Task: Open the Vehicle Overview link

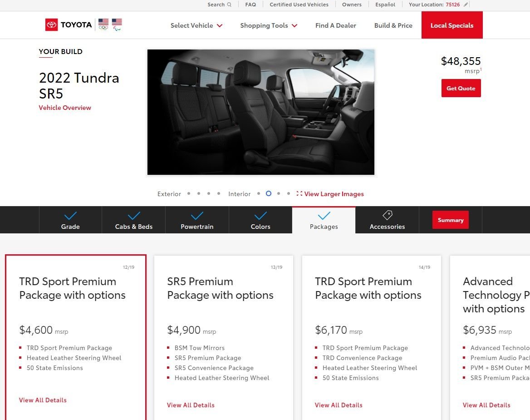Action: [65, 108]
